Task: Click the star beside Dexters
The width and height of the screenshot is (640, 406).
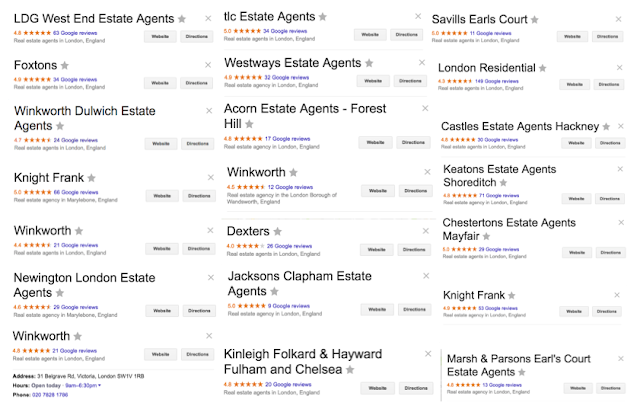Action: pos(280,231)
